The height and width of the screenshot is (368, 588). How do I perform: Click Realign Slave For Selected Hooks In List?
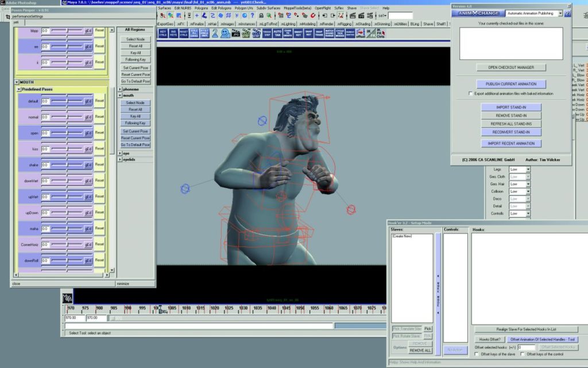tap(526, 329)
